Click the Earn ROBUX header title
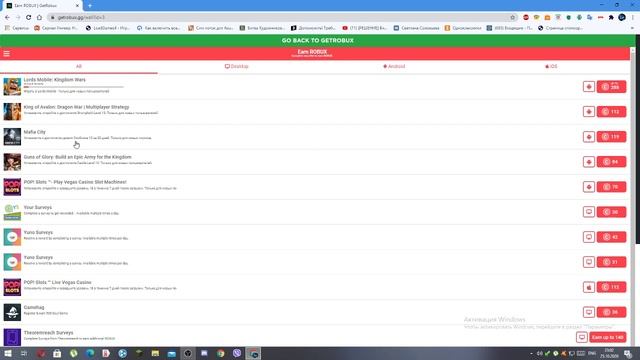 pos(312,52)
